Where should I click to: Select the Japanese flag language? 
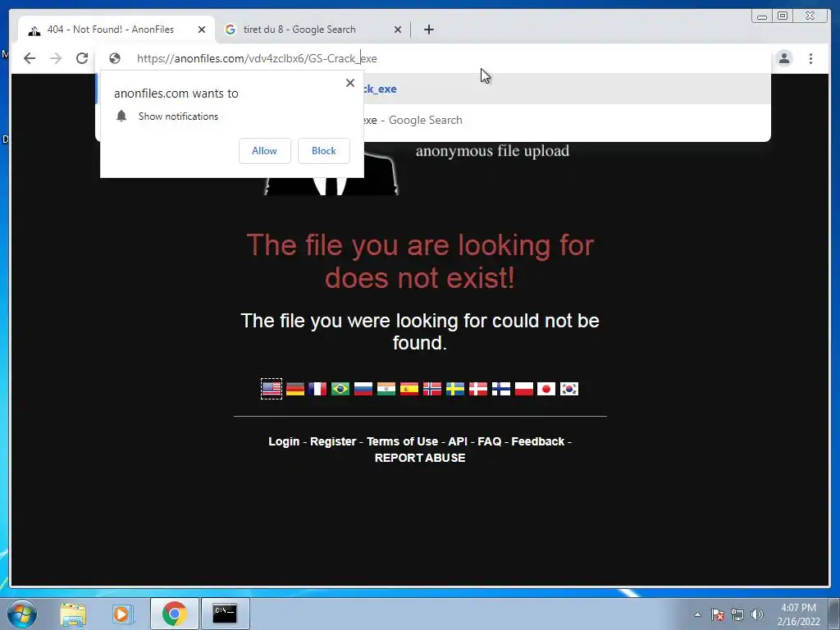(x=546, y=388)
